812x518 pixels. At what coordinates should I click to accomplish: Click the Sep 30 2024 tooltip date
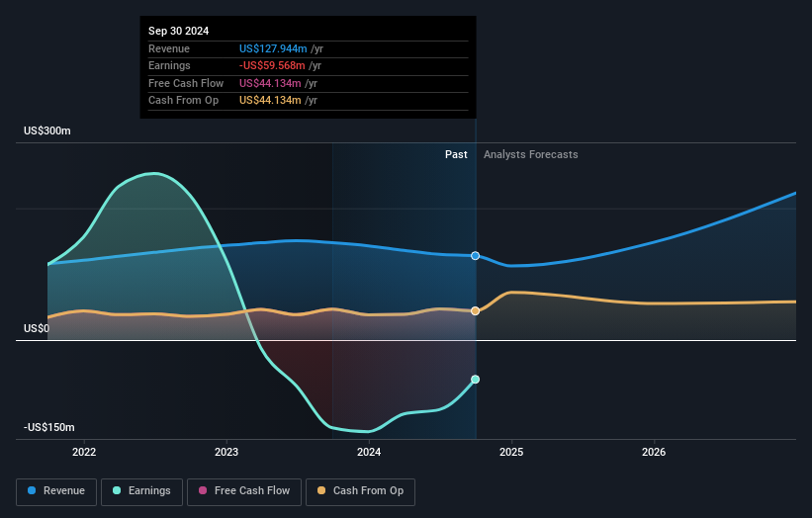[179, 31]
